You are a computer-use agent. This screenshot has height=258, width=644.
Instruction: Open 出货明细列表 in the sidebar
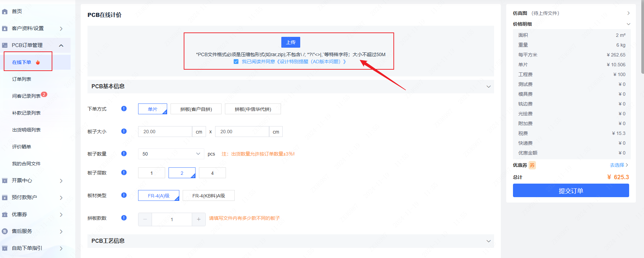[26, 130]
